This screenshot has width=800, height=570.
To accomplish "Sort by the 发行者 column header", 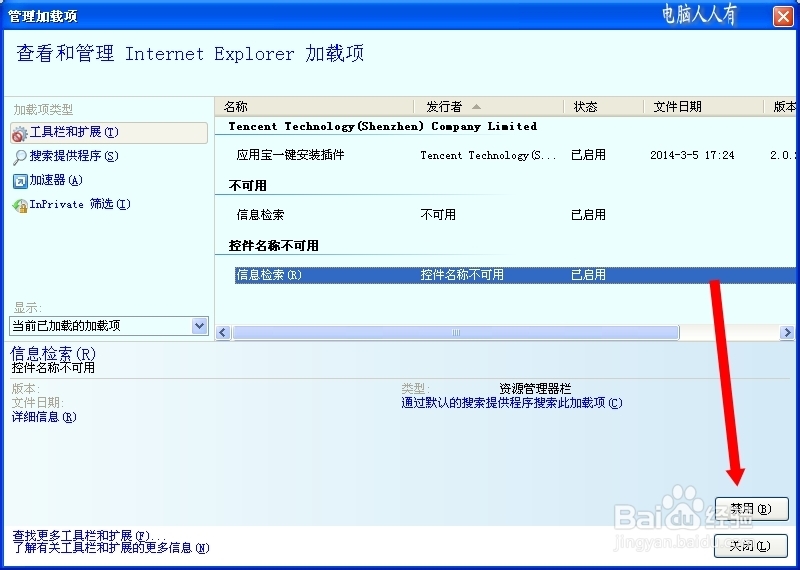I will 489,107.
